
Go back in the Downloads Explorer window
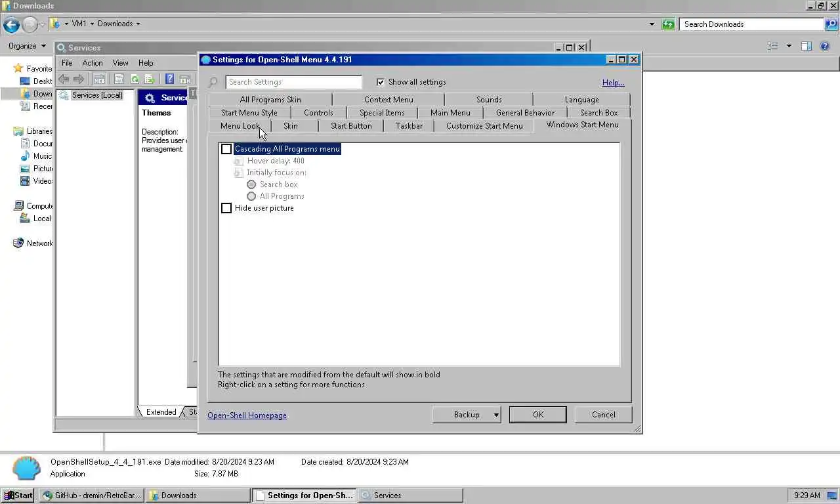11,24
